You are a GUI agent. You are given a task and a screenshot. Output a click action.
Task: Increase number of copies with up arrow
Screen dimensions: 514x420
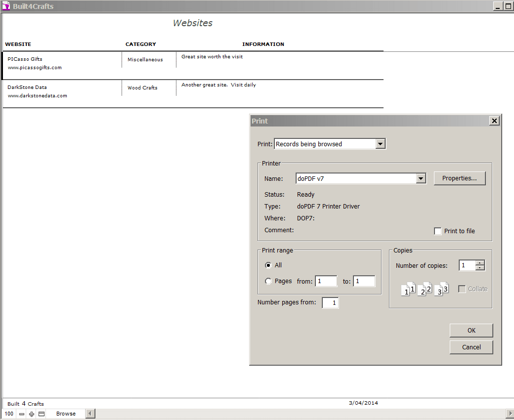480,262
